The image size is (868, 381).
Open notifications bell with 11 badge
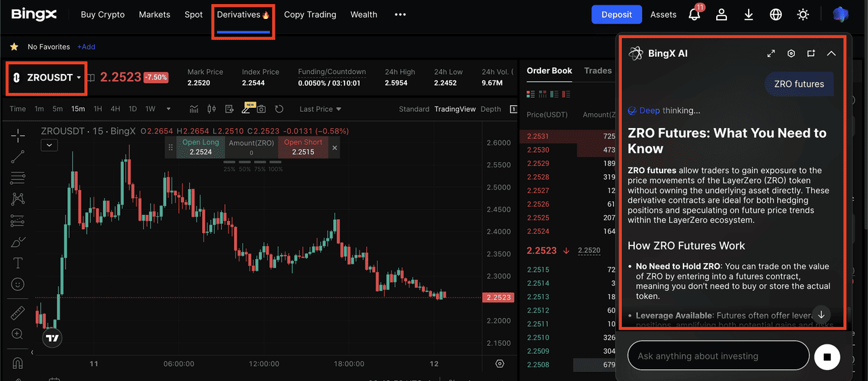tap(694, 14)
